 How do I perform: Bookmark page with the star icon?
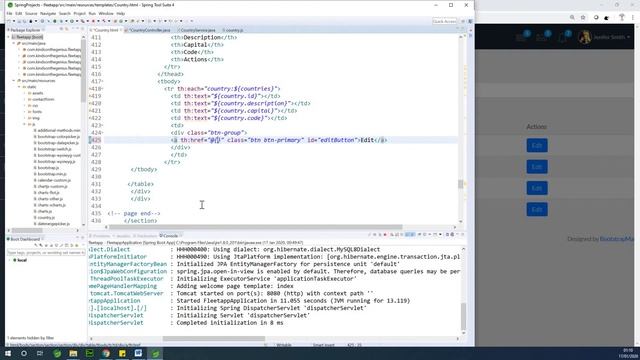[x=583, y=18]
